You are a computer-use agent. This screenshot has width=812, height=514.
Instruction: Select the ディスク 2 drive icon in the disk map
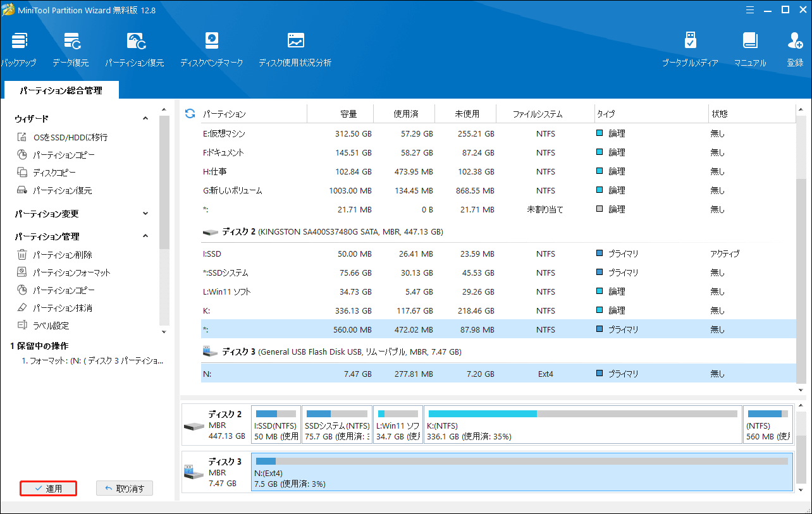click(x=193, y=425)
